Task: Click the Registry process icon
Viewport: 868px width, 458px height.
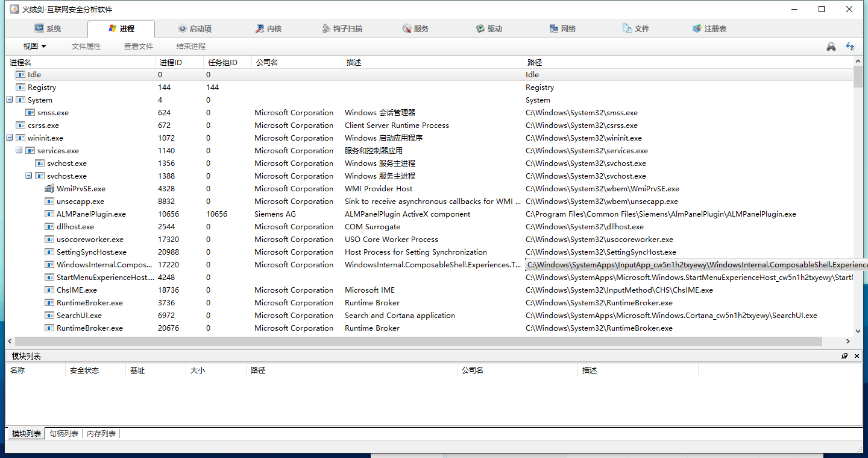Action: point(20,87)
